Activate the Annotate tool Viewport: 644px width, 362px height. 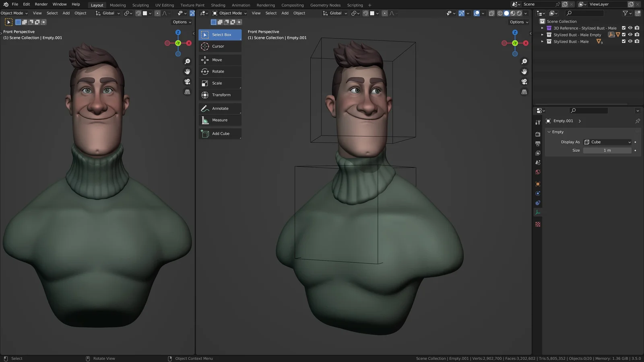(x=220, y=108)
